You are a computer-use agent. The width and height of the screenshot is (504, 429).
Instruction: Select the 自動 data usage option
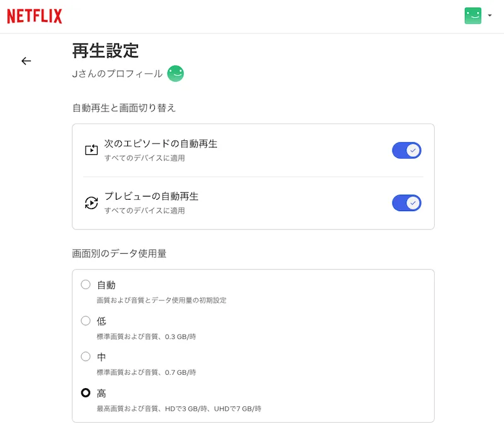(86, 284)
